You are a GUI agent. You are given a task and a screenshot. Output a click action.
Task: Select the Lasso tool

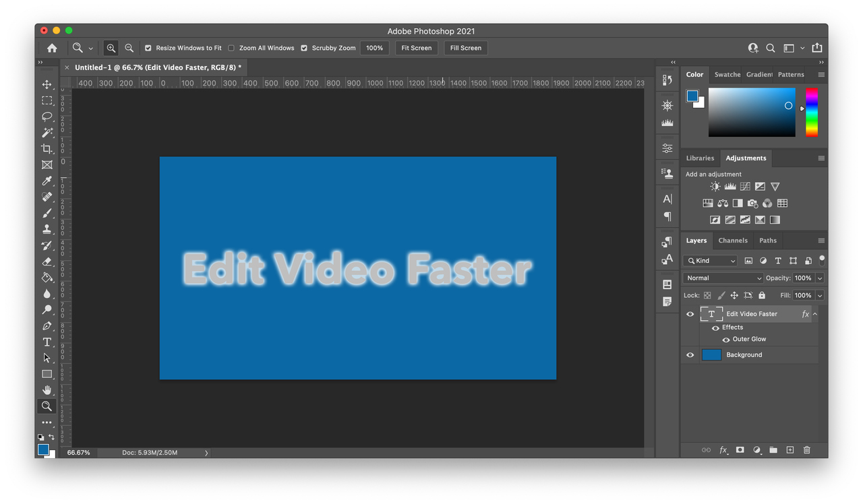tap(47, 117)
